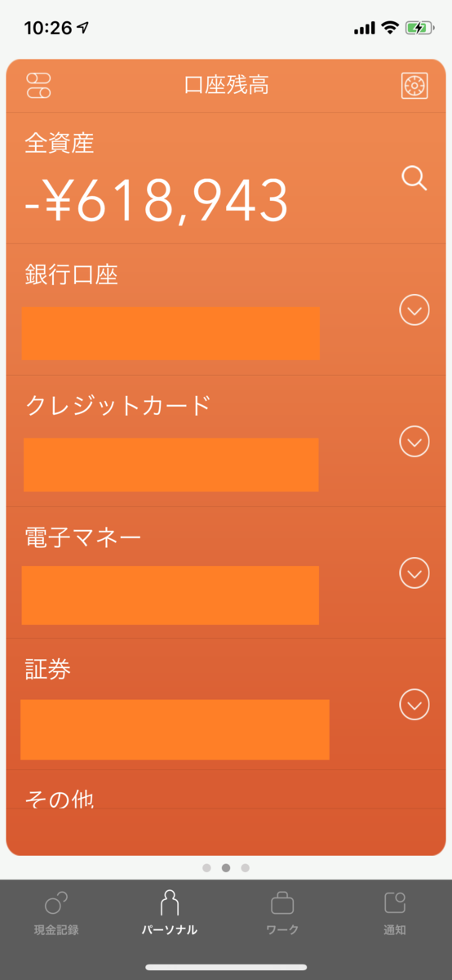Screen dimensions: 452x980
Task: Expand the 証券 section chevron
Action: point(414,704)
